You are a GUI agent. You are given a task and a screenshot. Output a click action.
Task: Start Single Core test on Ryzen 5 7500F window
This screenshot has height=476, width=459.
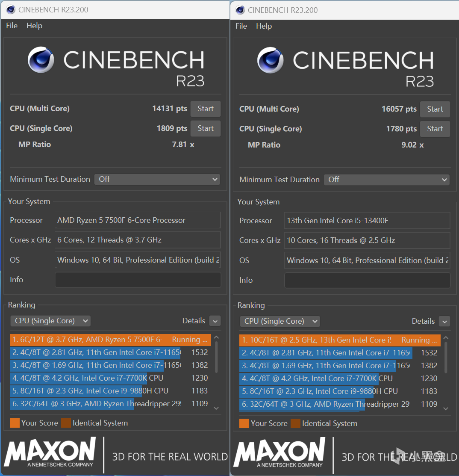(x=206, y=128)
